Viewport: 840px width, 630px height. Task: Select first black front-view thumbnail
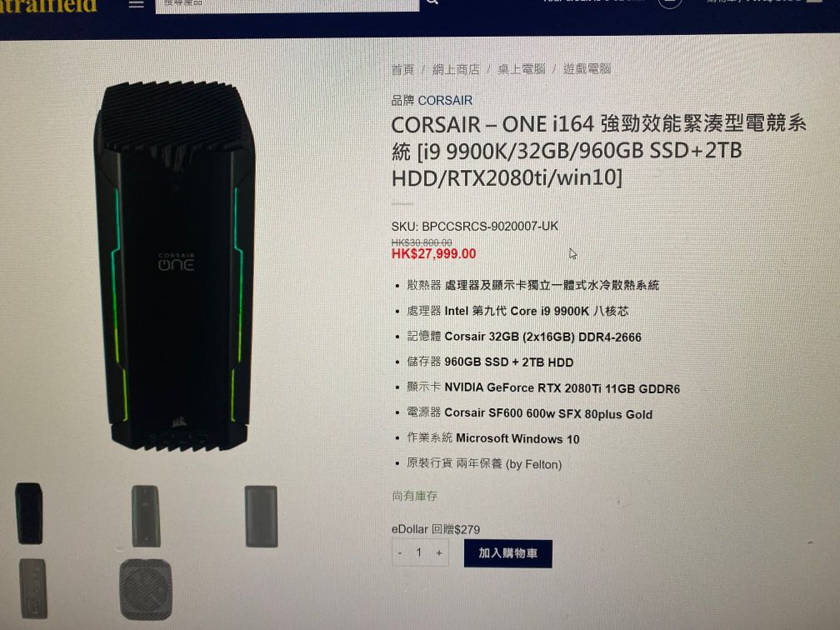point(29,513)
